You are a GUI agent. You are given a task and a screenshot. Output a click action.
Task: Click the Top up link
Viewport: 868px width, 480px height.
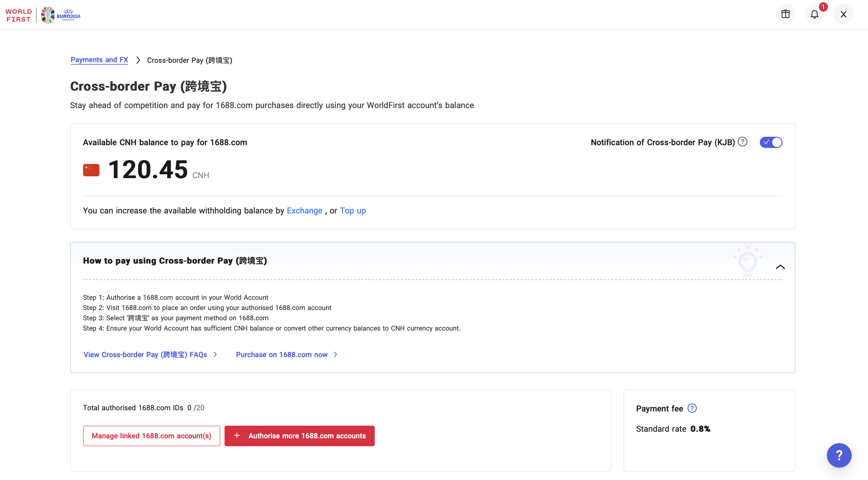pyautogui.click(x=352, y=211)
